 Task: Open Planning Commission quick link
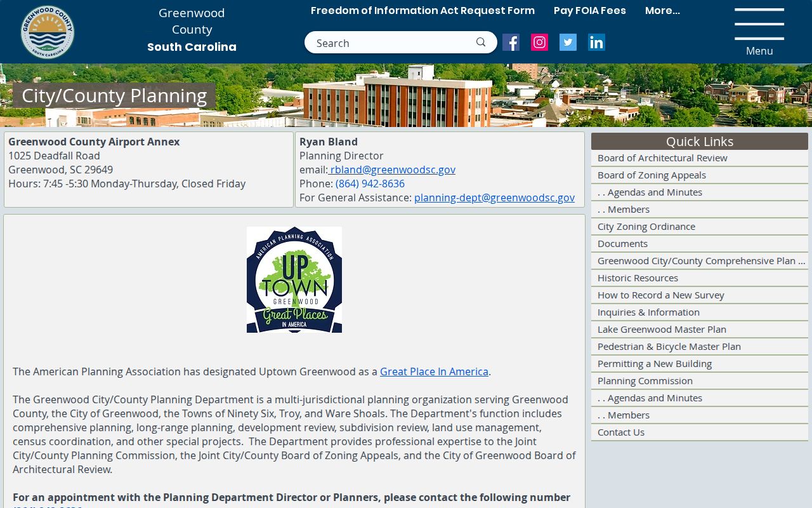pos(700,381)
